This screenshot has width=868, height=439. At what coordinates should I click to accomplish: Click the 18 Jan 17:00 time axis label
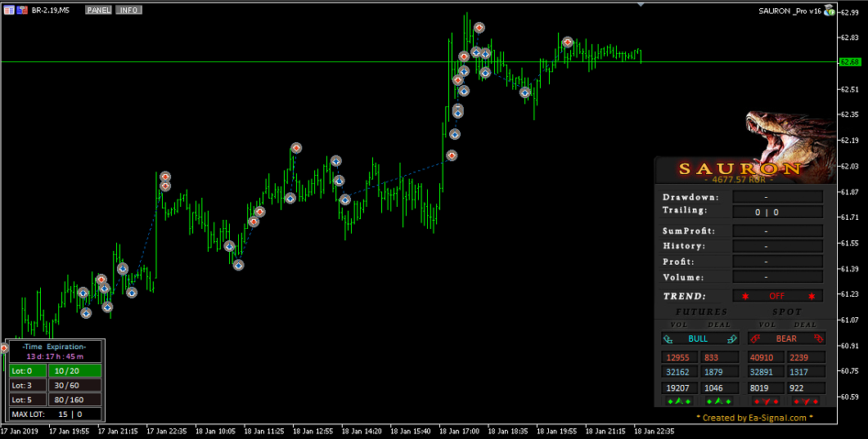point(460,431)
